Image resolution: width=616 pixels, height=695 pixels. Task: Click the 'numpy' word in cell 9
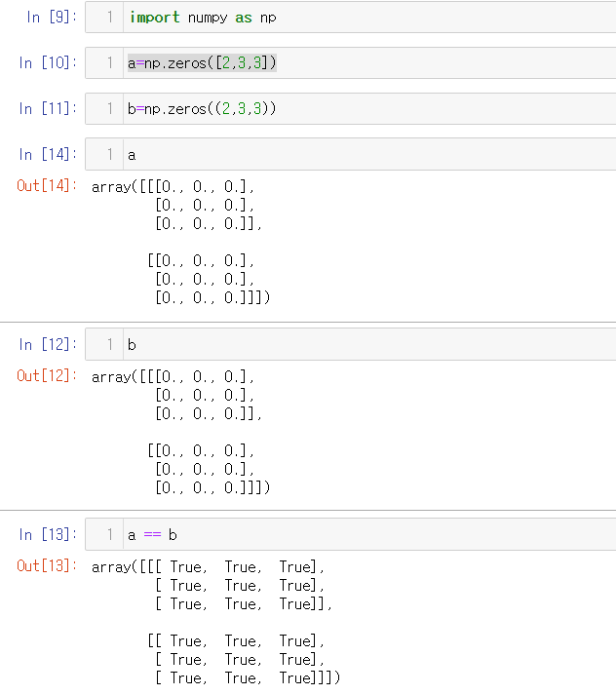[208, 18]
